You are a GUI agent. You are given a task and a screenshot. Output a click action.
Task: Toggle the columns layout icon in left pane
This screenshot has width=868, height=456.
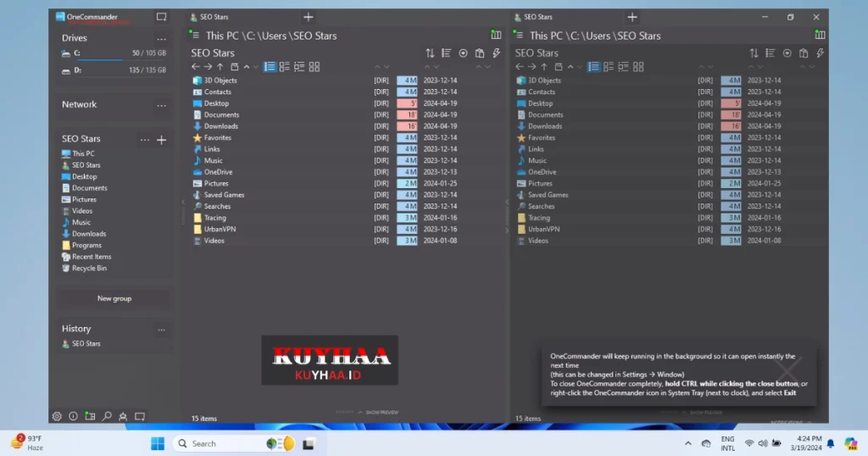tap(496, 36)
